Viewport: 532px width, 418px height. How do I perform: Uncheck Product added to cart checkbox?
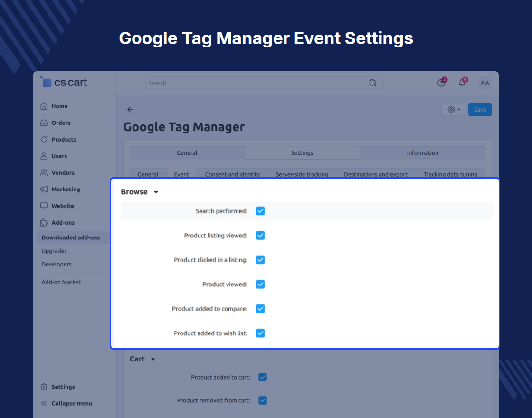[263, 377]
